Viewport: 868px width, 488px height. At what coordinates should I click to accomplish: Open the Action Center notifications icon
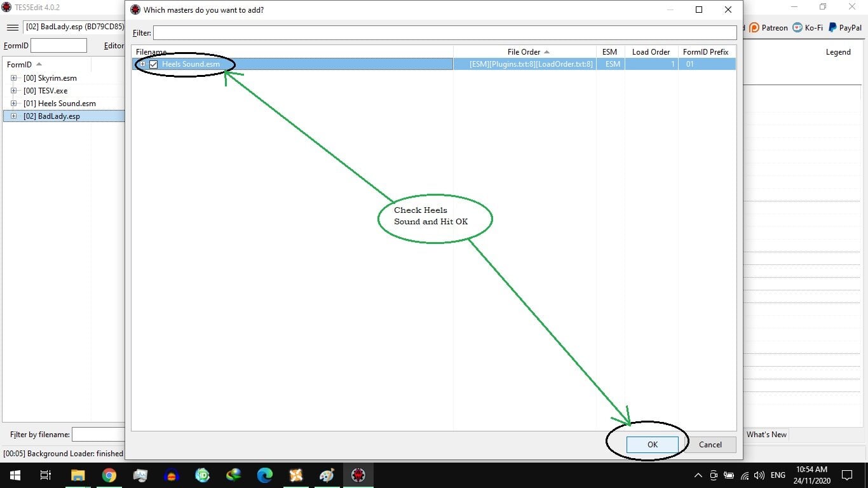(847, 475)
